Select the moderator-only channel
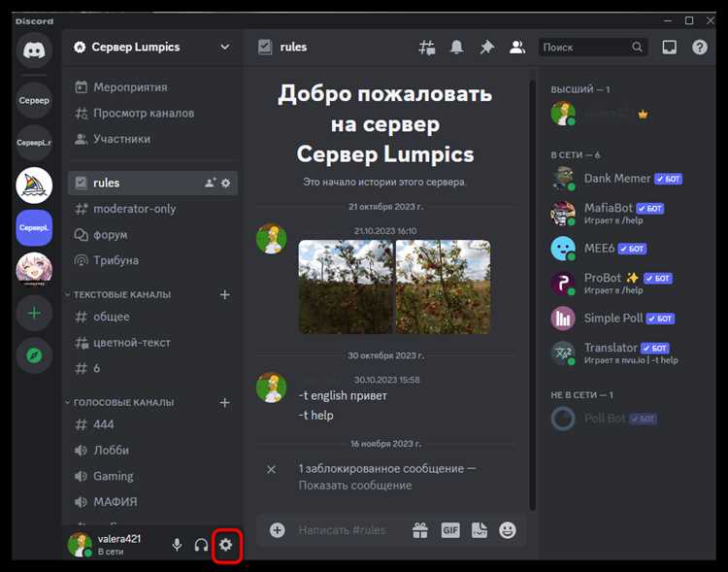This screenshot has width=728, height=572. pos(152,209)
